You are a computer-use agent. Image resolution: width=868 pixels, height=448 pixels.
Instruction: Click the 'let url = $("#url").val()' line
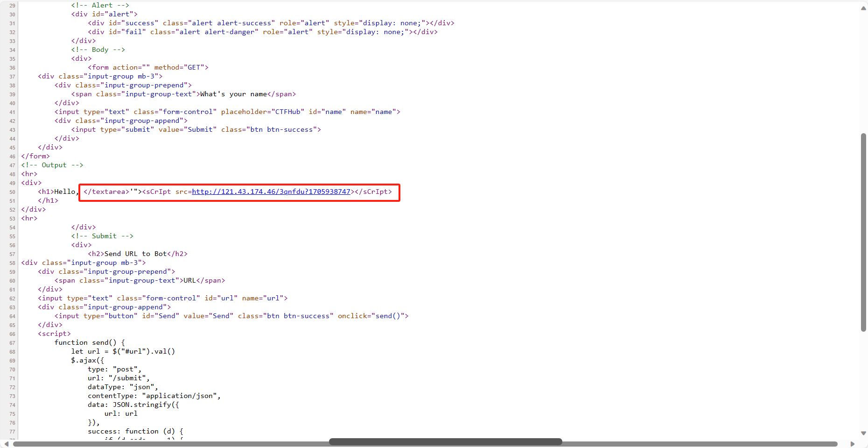coord(123,351)
